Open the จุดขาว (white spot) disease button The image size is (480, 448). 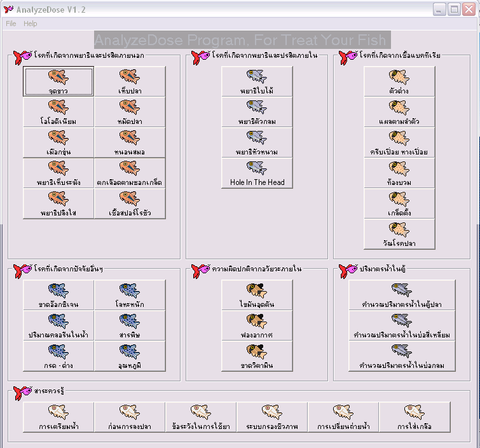click(58, 81)
